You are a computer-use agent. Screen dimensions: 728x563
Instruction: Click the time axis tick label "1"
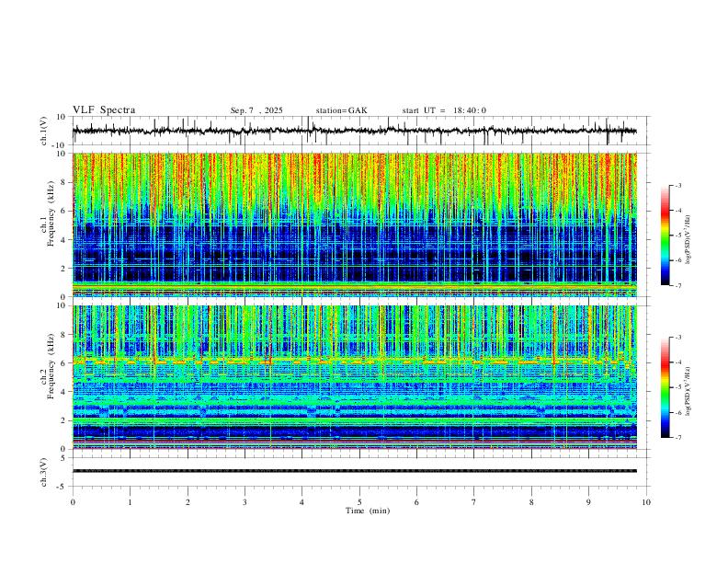point(130,502)
